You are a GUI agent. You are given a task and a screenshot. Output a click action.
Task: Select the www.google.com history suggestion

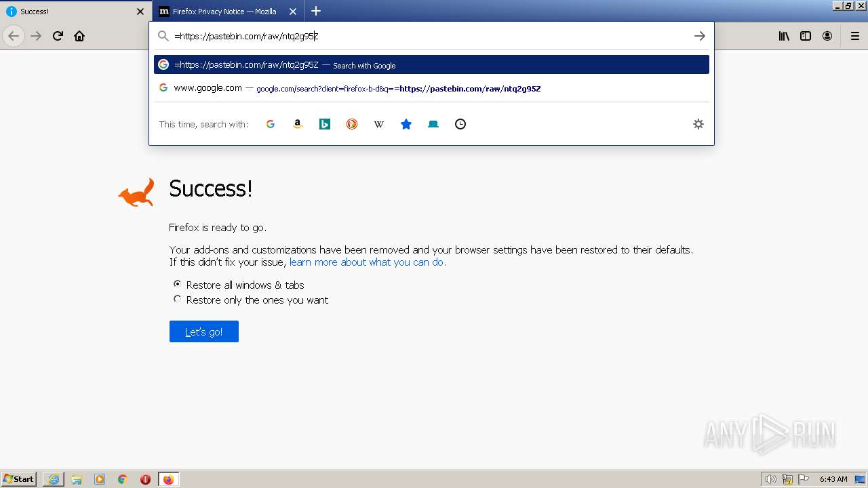click(x=431, y=88)
